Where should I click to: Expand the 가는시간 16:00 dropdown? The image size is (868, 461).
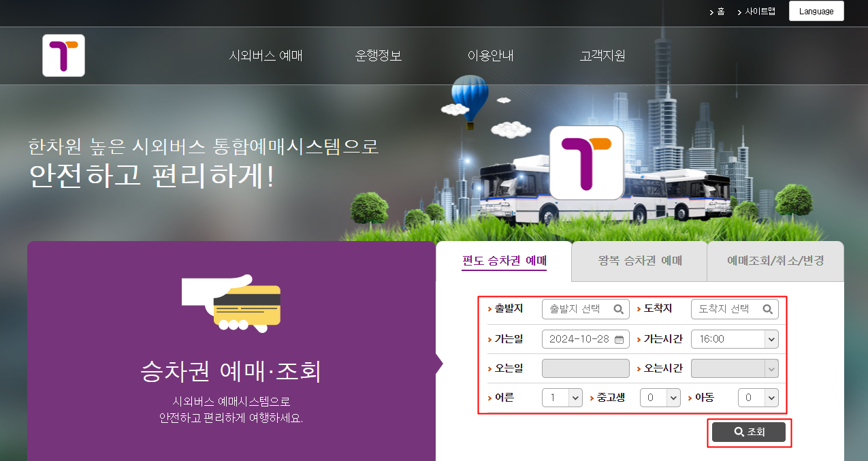click(x=735, y=339)
